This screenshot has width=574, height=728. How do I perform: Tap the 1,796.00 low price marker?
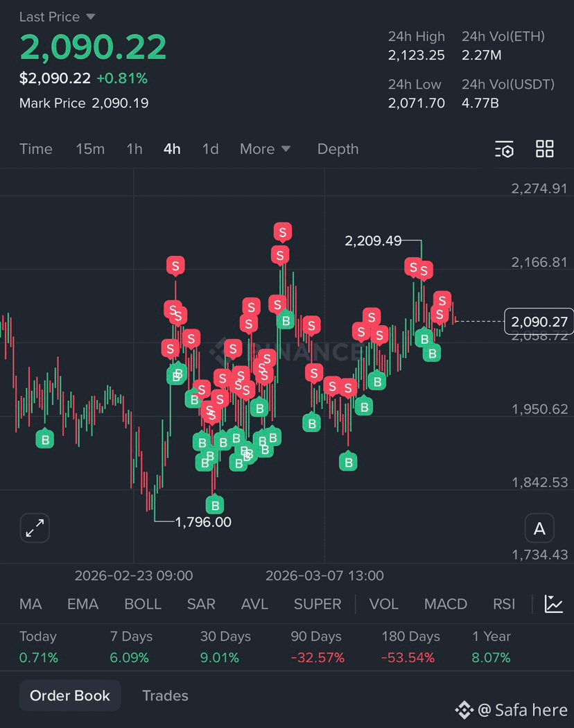click(x=203, y=522)
